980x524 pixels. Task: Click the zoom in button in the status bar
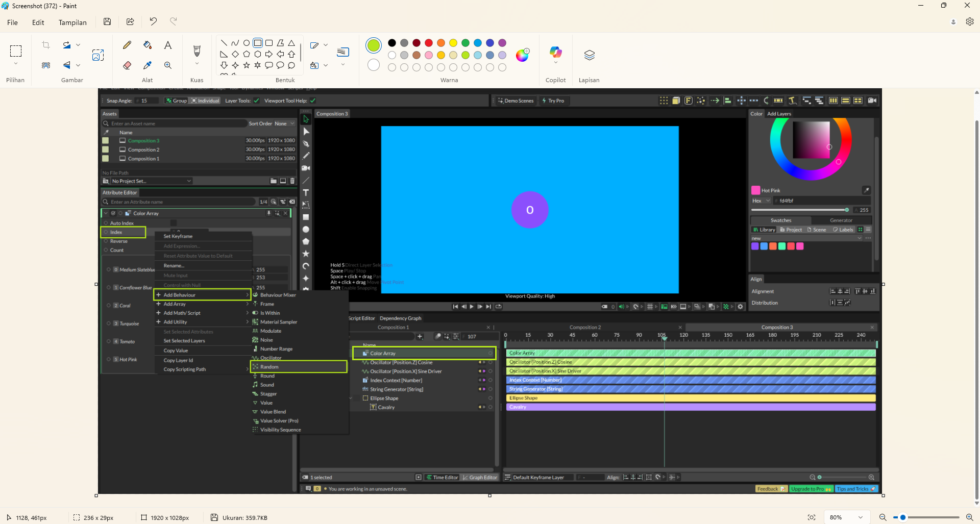pos(969,517)
